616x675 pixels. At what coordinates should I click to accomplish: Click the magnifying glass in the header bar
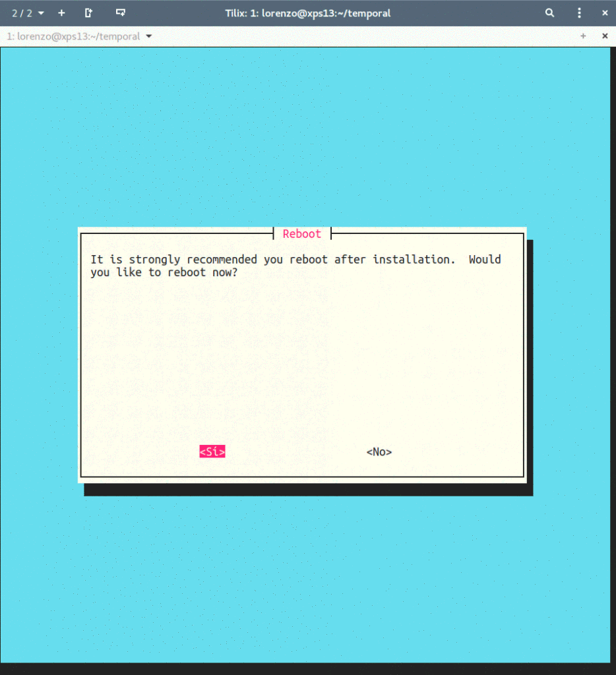(x=549, y=13)
